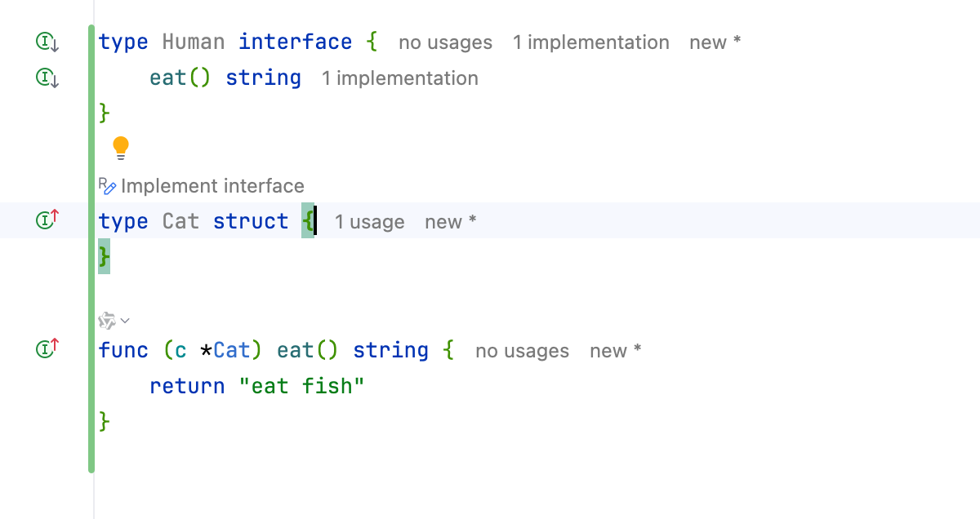Click the green change marker bar in gutter
This screenshot has width=980, height=519.
91,245
